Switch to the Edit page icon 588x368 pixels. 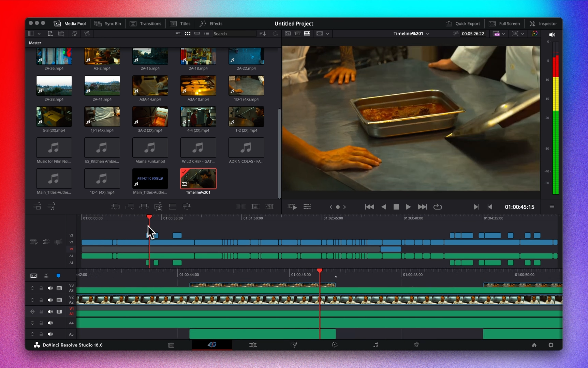pos(253,345)
